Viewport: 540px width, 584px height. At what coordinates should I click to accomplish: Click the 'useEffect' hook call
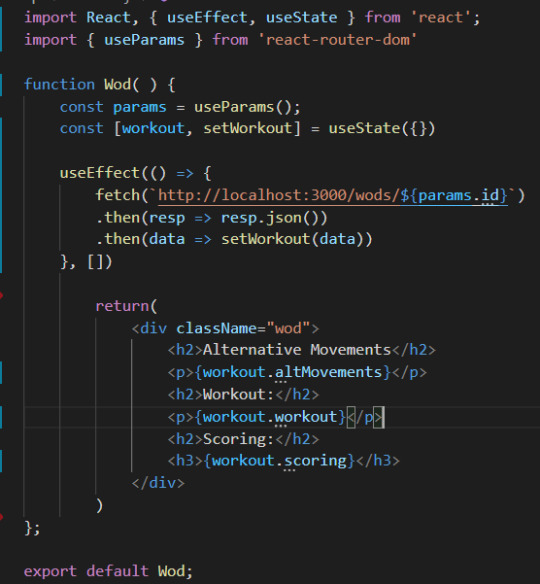(x=99, y=173)
